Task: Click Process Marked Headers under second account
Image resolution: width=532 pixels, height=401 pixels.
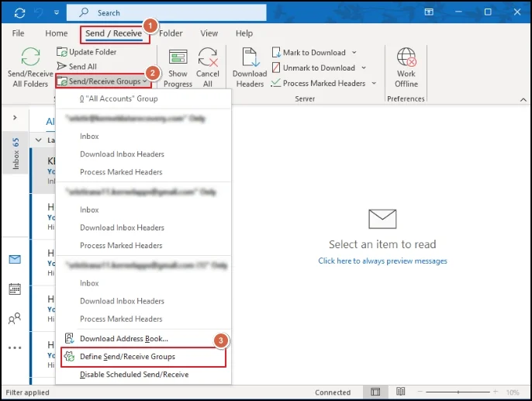Action: click(143, 245)
